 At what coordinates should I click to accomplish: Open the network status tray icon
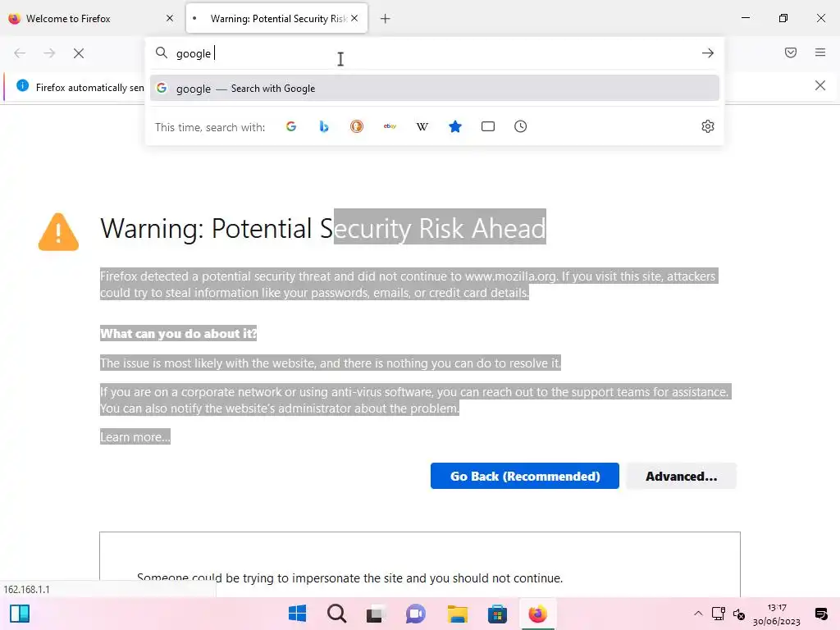click(x=719, y=614)
